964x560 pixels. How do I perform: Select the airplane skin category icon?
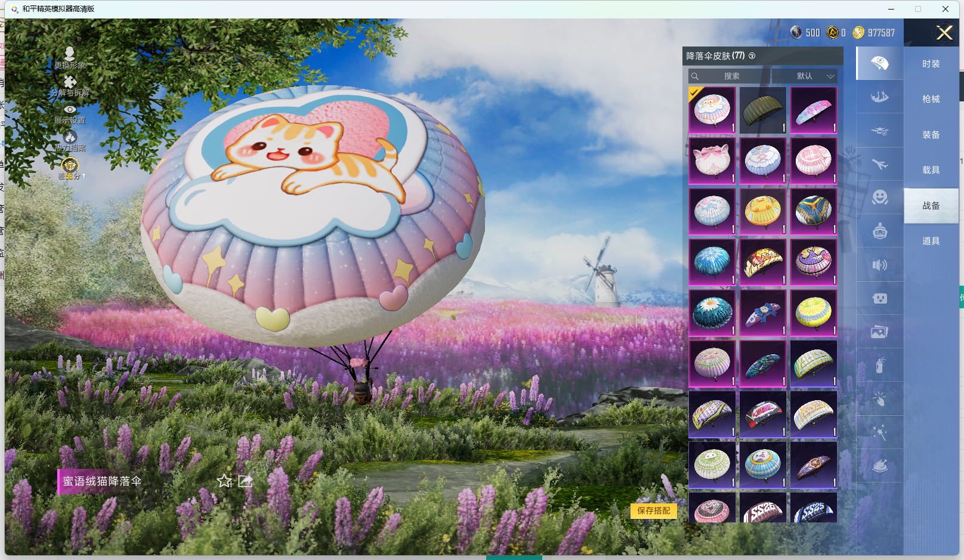(x=879, y=164)
